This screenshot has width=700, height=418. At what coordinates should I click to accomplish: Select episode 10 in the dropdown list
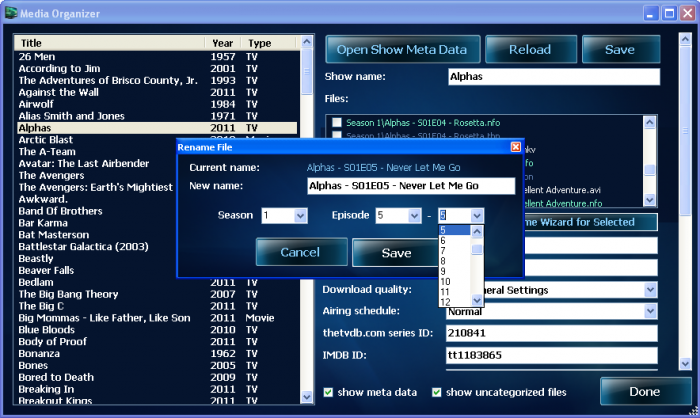[454, 282]
